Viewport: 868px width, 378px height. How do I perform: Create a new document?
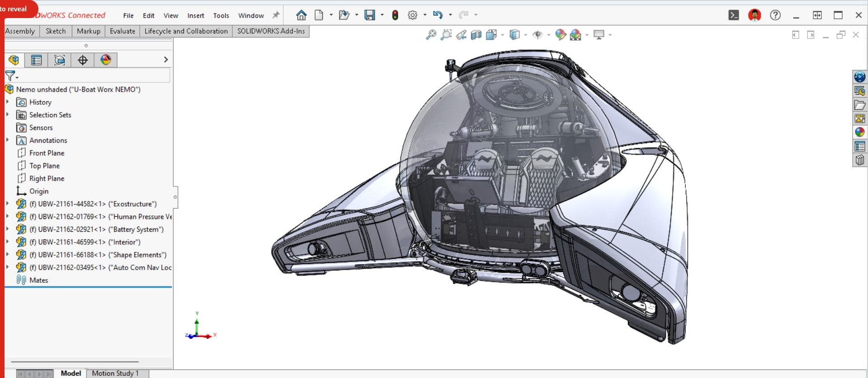tap(319, 15)
